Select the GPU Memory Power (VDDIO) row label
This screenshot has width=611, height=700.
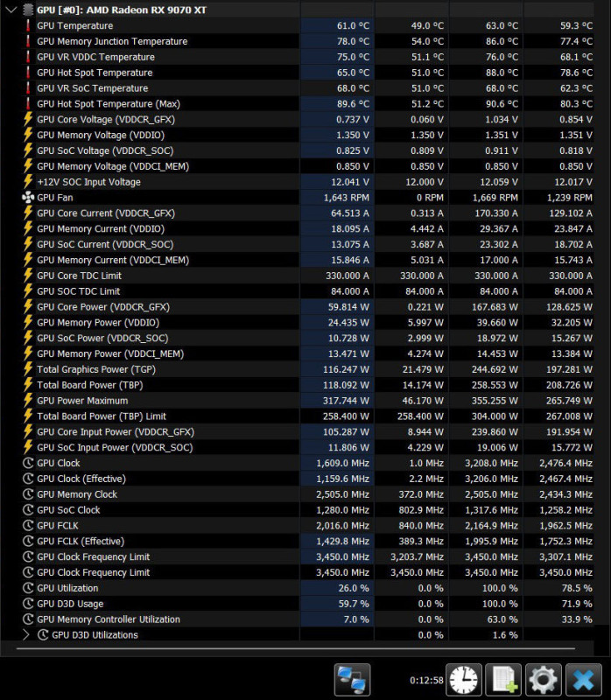[98, 322]
